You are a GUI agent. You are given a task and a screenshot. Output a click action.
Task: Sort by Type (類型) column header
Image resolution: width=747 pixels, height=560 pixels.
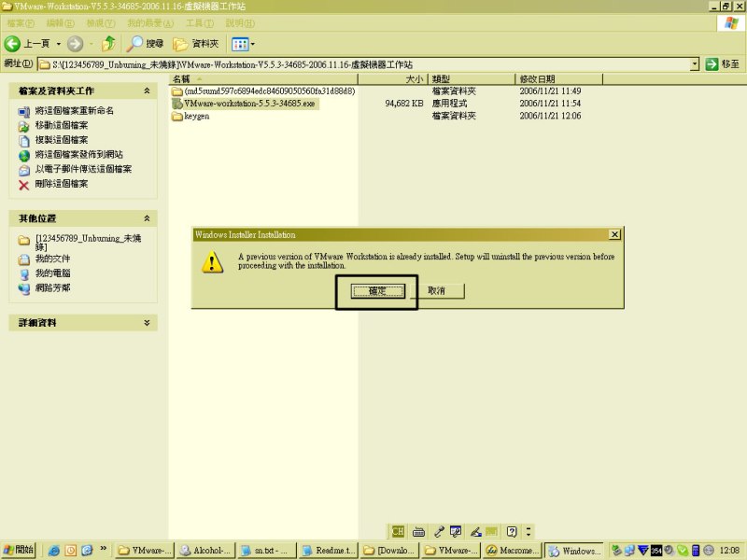(x=472, y=79)
